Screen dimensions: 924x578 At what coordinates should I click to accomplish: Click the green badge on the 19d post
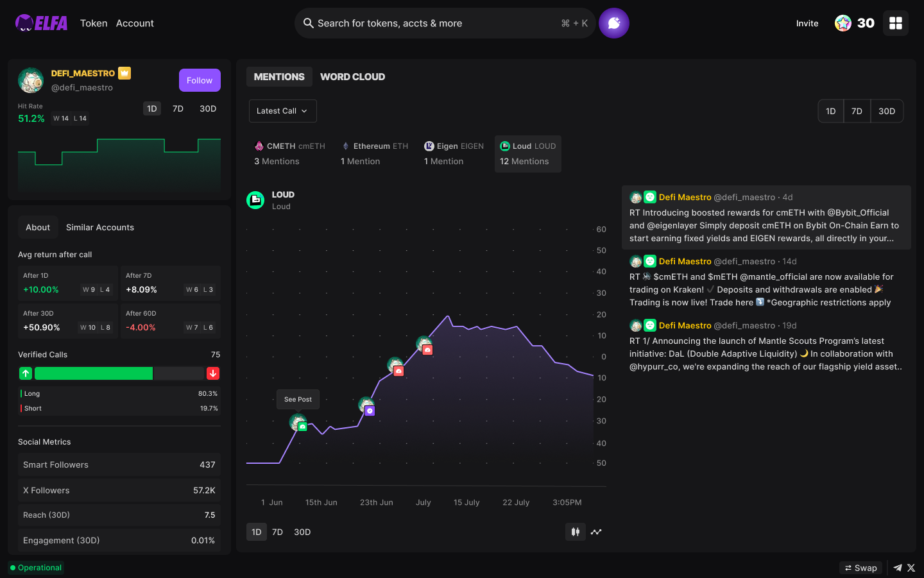point(650,325)
